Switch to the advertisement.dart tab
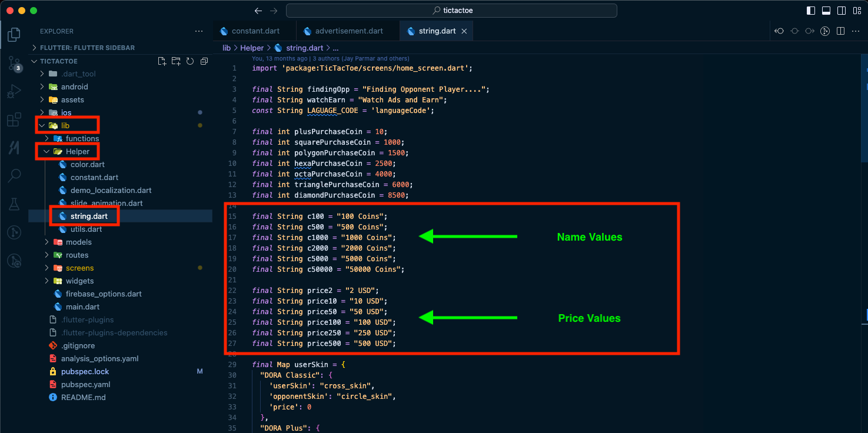Screen dimensions: 868x433 click(343, 31)
